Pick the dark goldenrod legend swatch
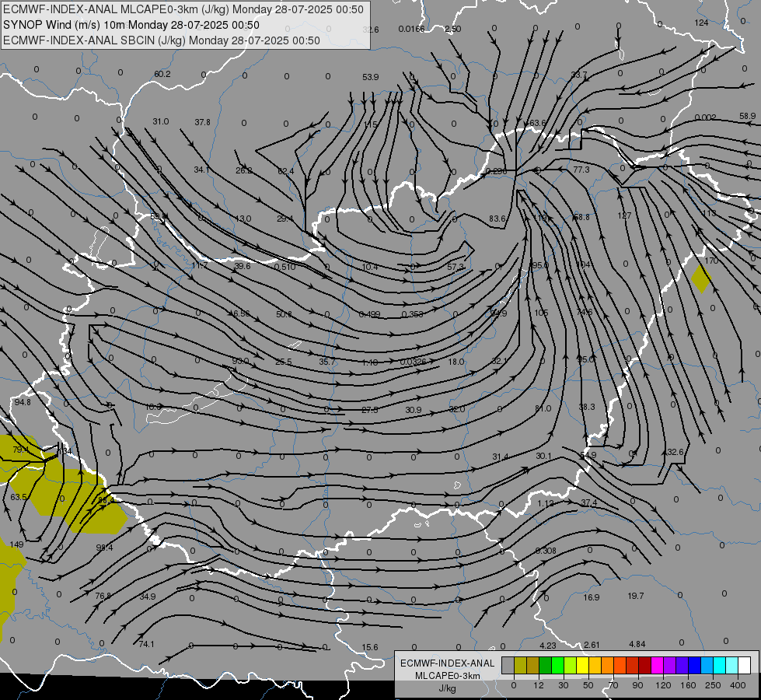The image size is (761, 700). point(533,665)
